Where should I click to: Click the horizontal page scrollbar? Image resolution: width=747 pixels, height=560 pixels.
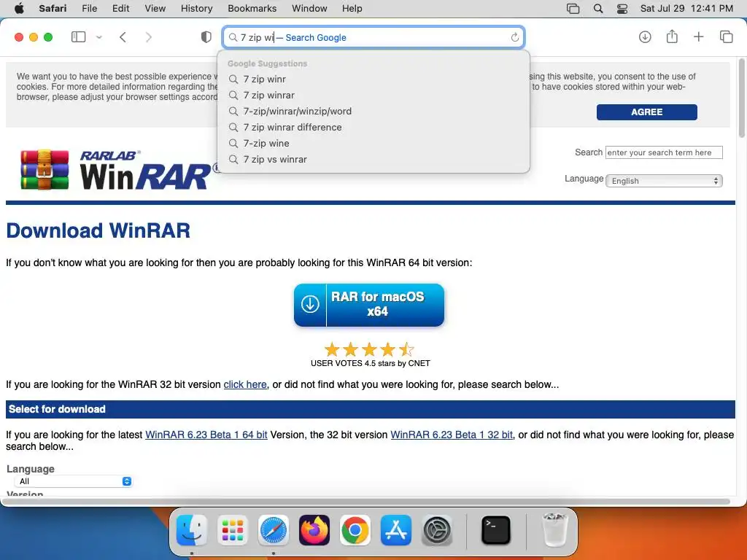click(x=367, y=502)
